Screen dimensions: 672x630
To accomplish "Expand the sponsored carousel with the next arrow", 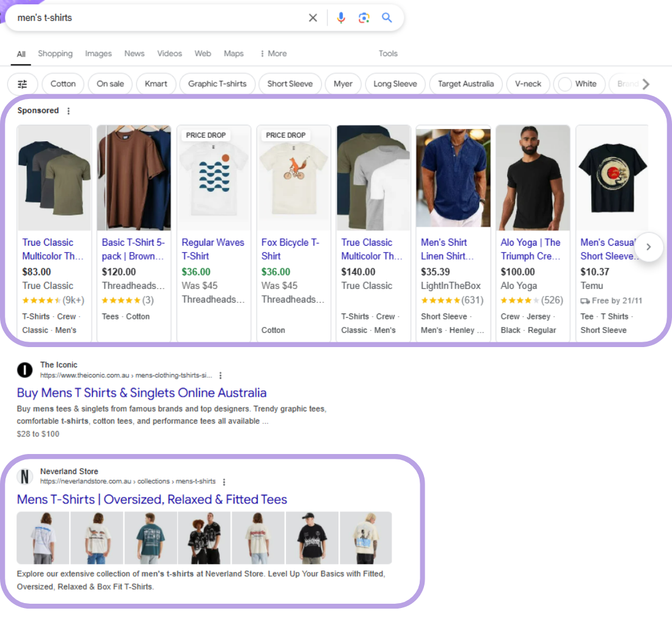I will [649, 247].
